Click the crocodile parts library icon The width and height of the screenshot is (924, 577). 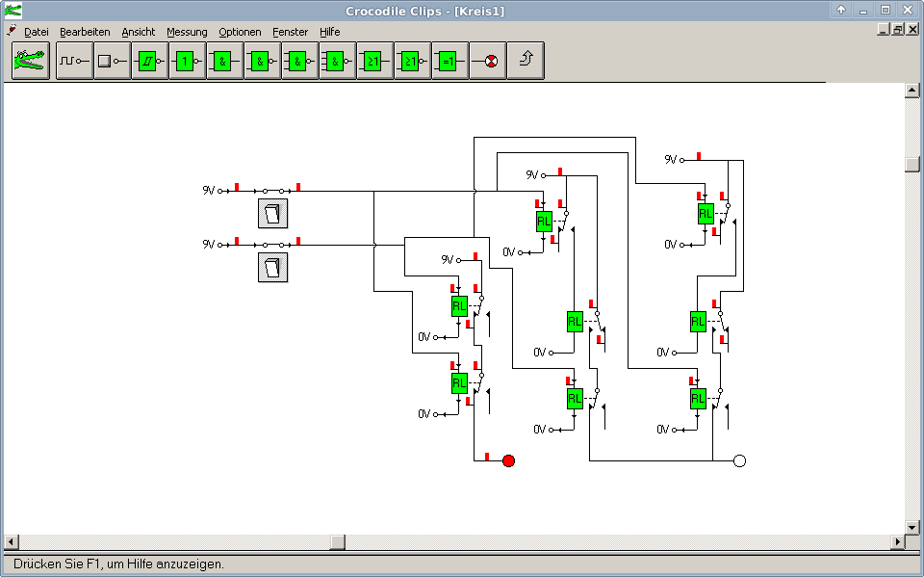tap(30, 61)
